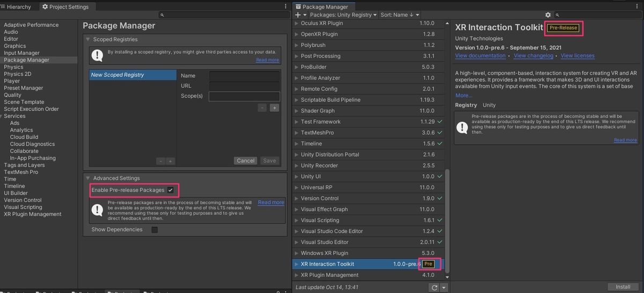Open Adaptive Performance settings category
This screenshot has width=644, height=293.
(x=31, y=25)
